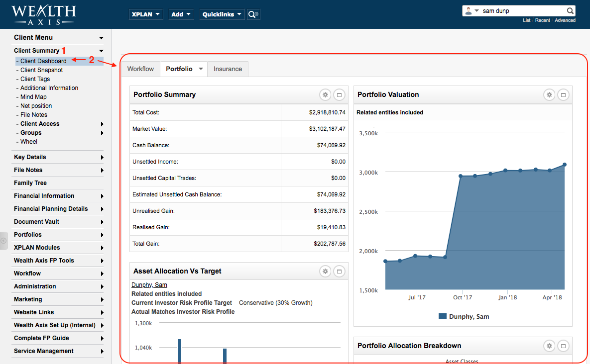This screenshot has height=364, width=590.
Task: Open the Add dropdown menu
Action: (181, 14)
